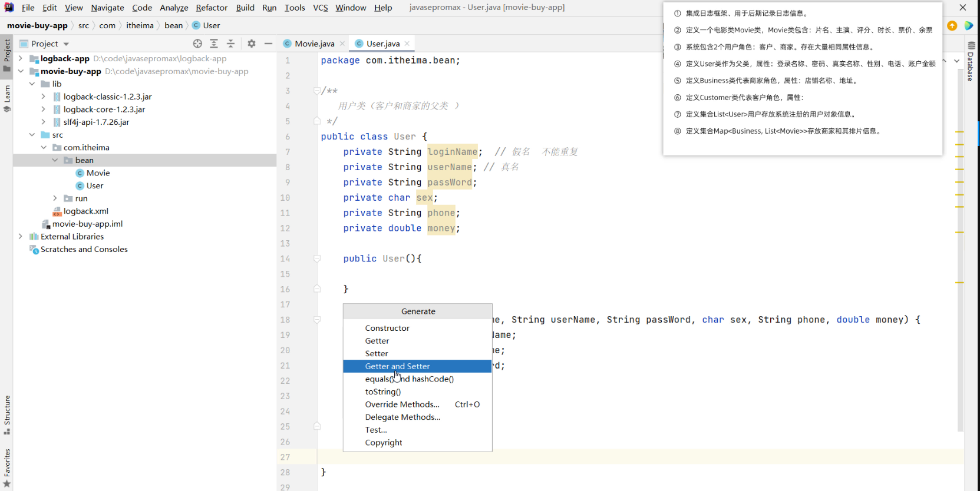Open the Database sidebar panel
The image size is (980, 491).
(x=971, y=61)
